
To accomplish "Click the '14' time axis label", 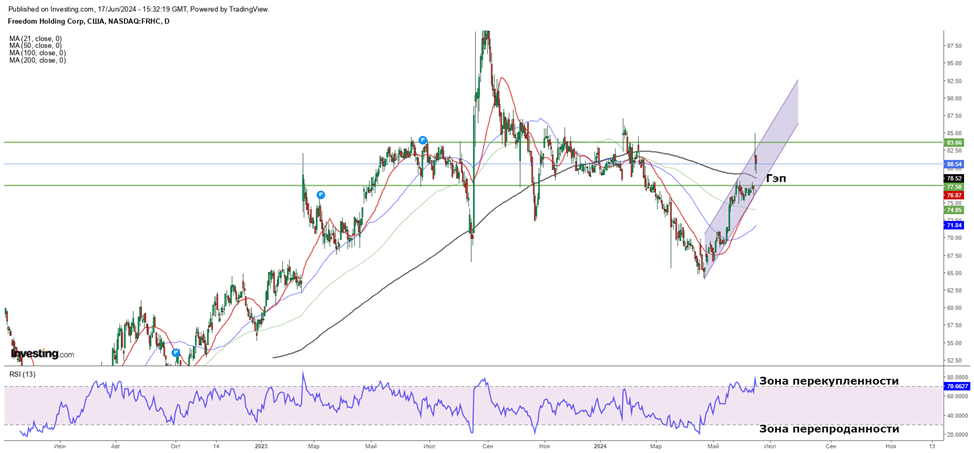I will tap(216, 446).
